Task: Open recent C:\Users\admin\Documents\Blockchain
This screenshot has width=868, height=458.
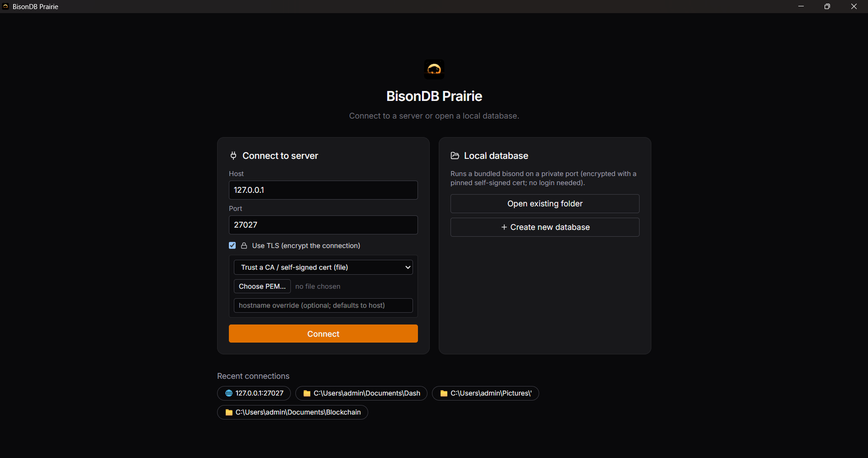Action: tap(293, 412)
